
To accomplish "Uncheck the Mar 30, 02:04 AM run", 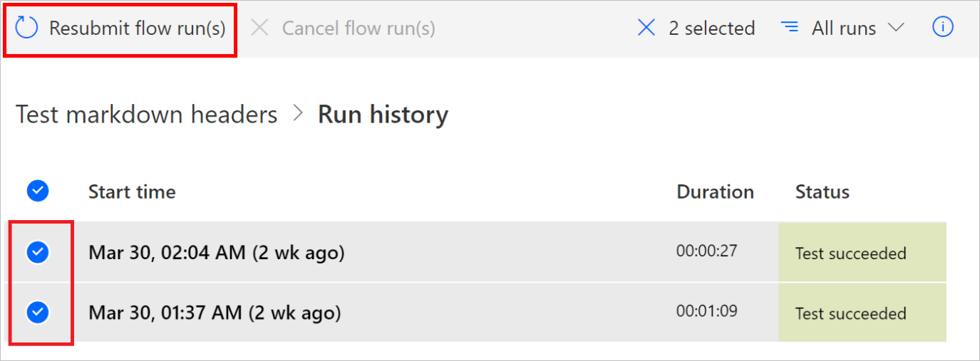I will pyautogui.click(x=37, y=252).
